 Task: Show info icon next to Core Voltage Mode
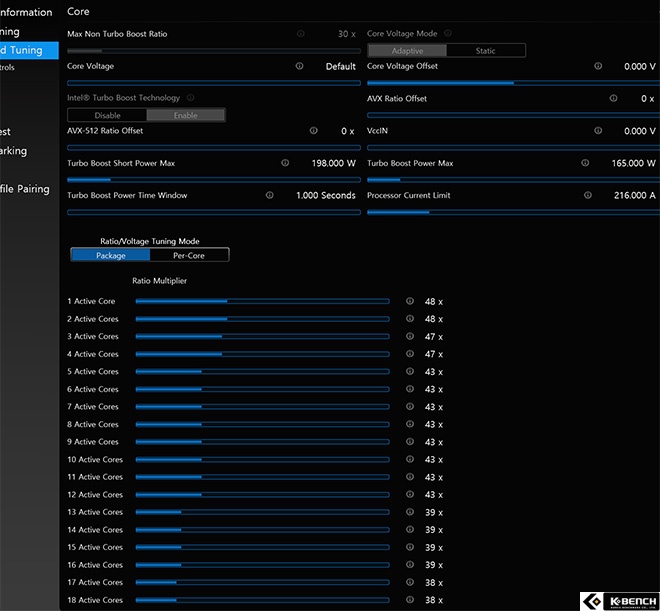click(448, 33)
